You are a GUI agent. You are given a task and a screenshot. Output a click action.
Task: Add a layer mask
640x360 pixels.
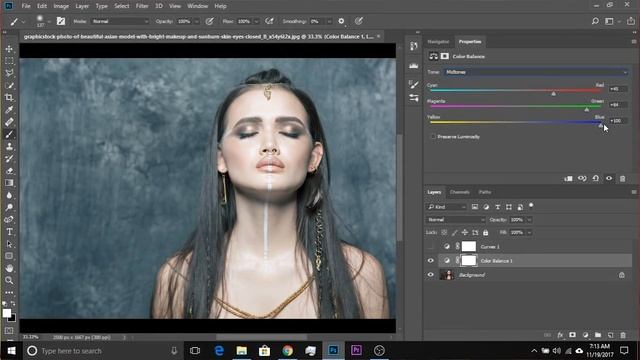(x=573, y=335)
